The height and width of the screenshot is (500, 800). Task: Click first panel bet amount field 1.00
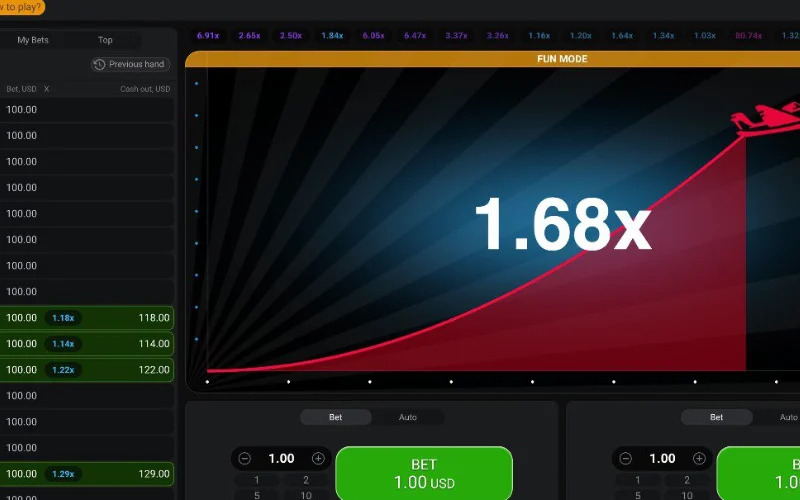(282, 459)
